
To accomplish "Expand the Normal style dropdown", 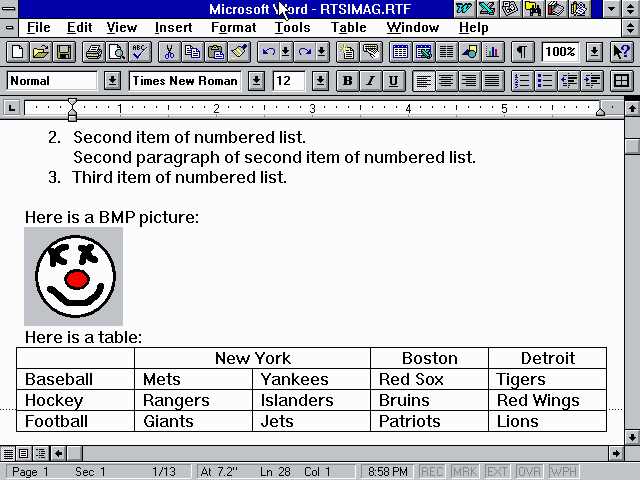I will (112, 81).
